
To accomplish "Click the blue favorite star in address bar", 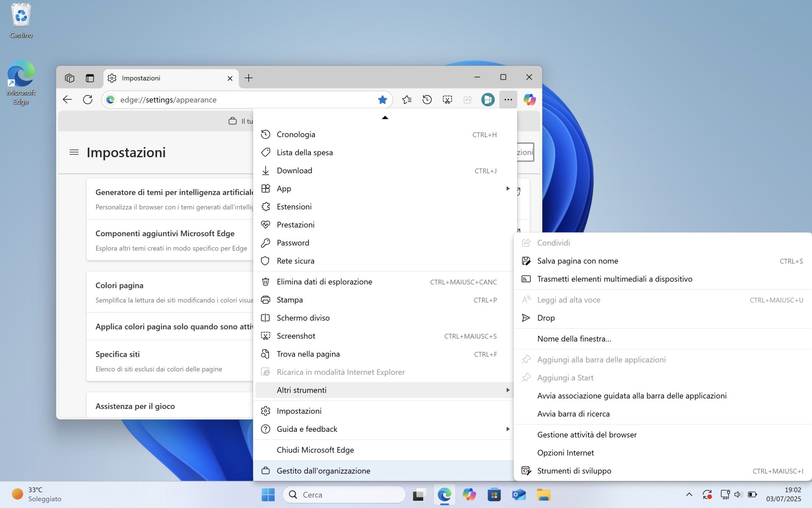I will 382,99.
